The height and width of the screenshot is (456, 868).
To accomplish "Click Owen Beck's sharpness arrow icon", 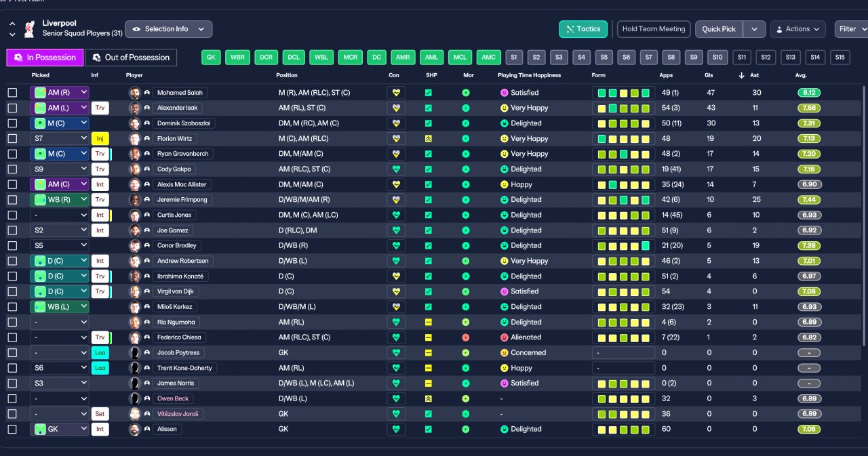I will 428,398.
